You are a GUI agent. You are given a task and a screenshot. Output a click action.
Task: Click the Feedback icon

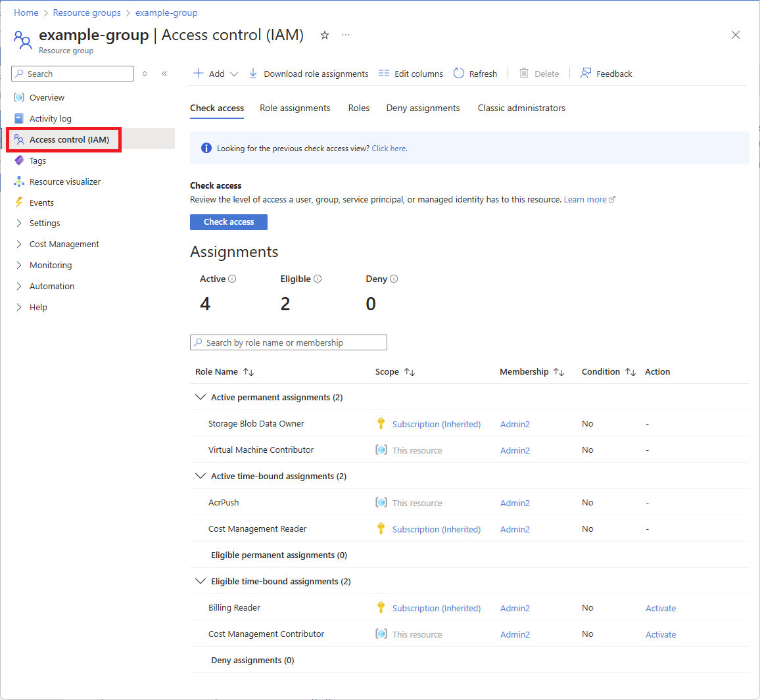pos(586,74)
